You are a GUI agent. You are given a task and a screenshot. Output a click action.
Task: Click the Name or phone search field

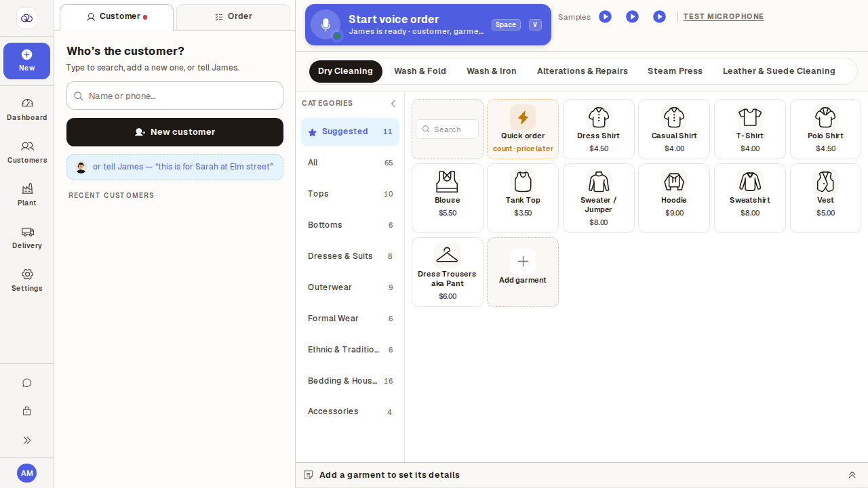tap(175, 96)
